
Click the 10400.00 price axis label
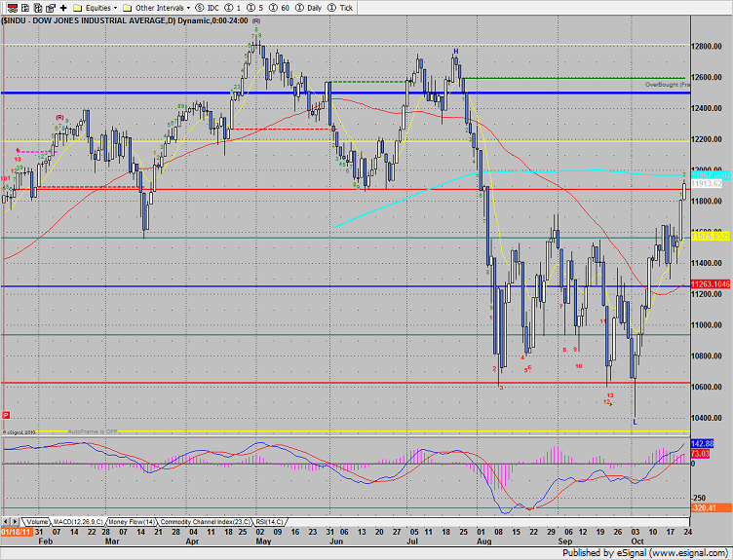point(707,418)
